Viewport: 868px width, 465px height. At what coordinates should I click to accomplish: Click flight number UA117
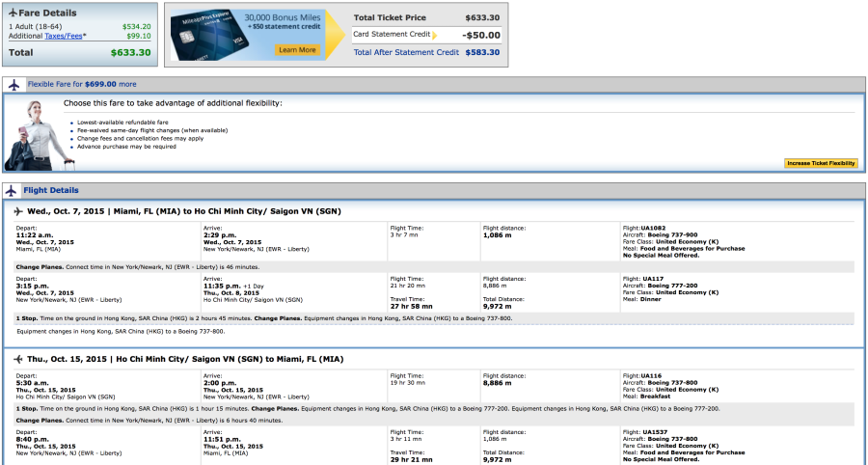click(653, 279)
